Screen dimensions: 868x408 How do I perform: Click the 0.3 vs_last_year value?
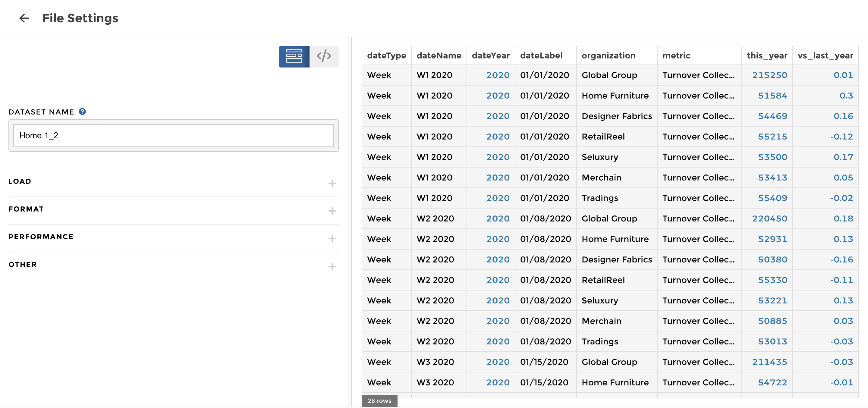[x=846, y=96]
